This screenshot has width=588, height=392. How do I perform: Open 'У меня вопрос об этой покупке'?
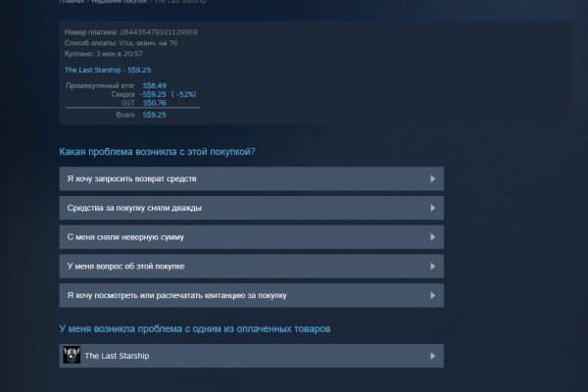[x=251, y=267]
